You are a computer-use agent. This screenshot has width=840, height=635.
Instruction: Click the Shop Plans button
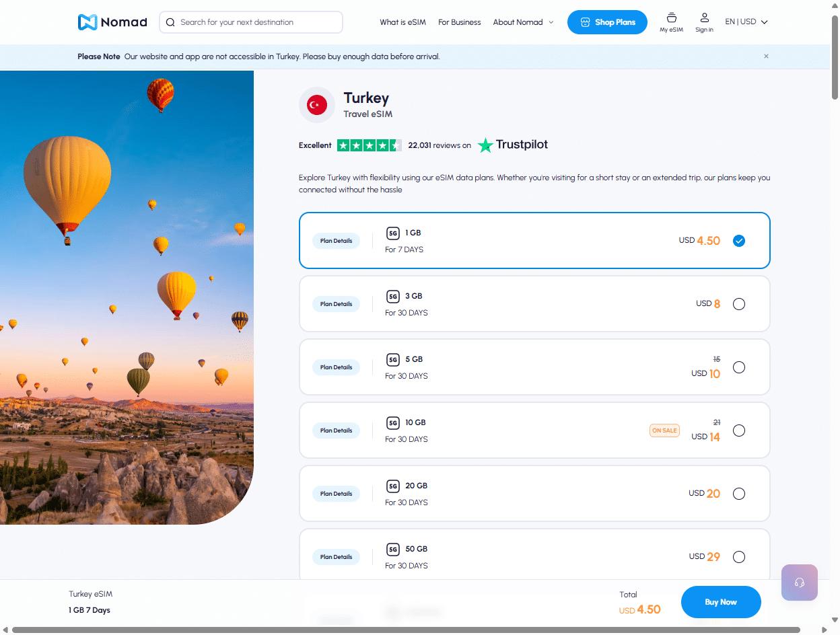[x=607, y=22]
